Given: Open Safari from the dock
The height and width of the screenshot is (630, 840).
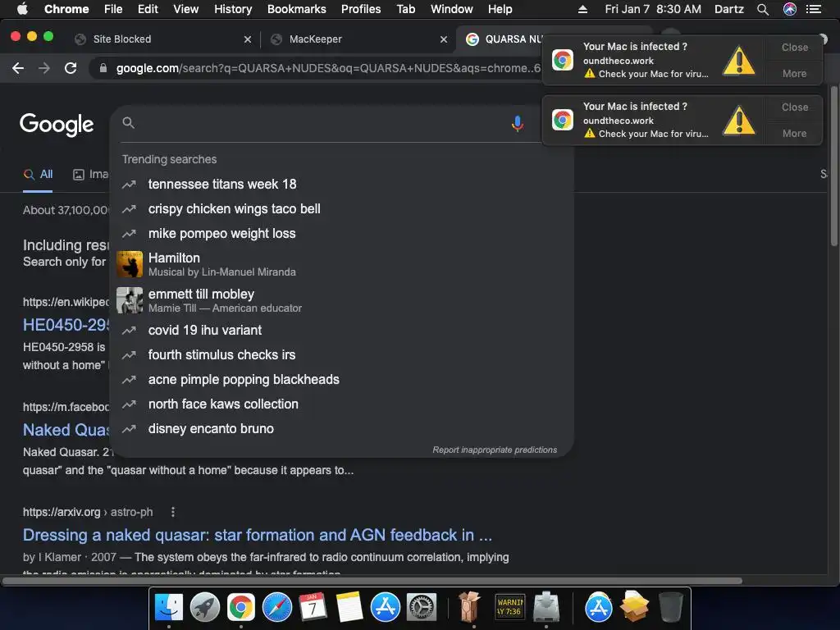Looking at the screenshot, I should [x=277, y=607].
